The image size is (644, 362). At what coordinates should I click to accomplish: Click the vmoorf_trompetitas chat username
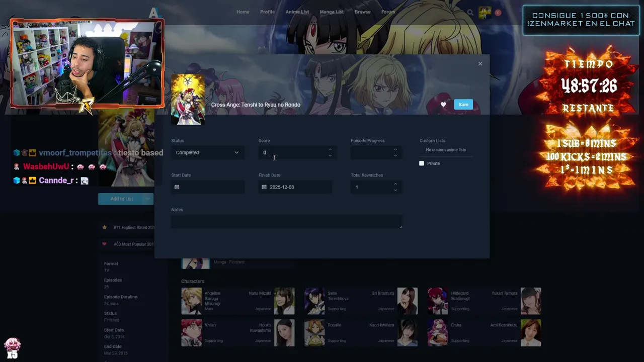pos(76,153)
